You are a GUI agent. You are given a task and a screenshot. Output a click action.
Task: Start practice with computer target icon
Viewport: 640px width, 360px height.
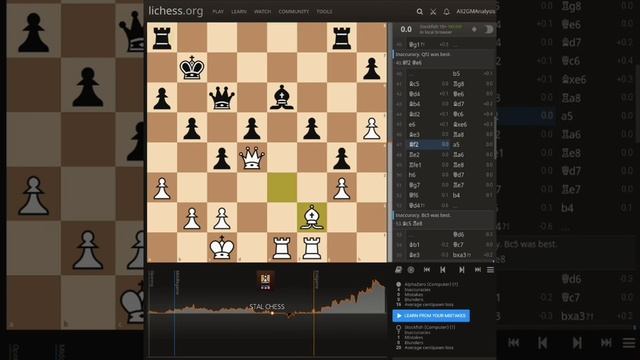[x=411, y=270]
